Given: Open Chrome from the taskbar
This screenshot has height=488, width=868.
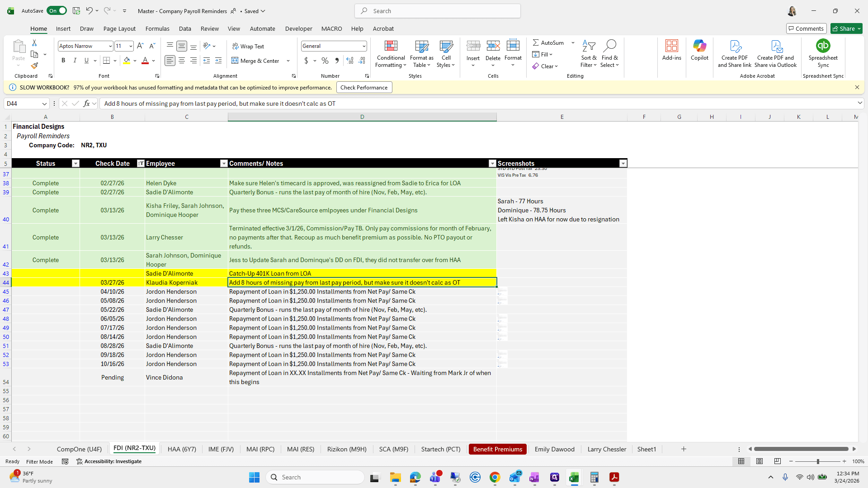Looking at the screenshot, I should (495, 477).
